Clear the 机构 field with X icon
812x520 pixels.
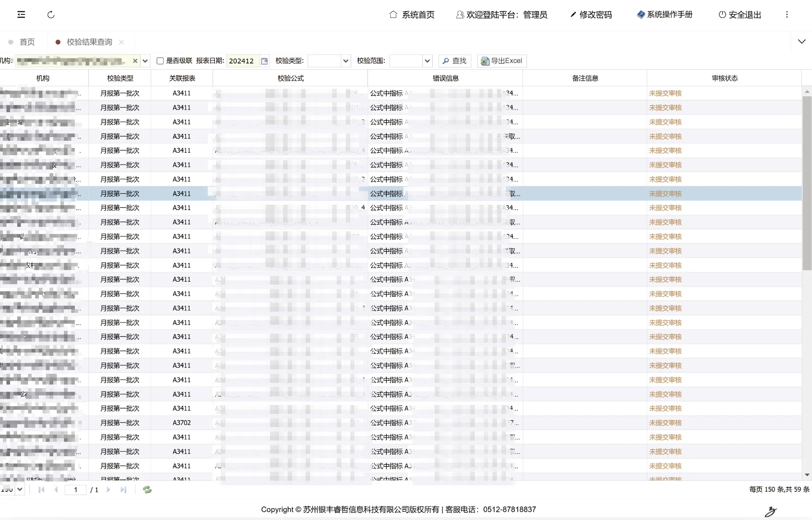click(135, 61)
